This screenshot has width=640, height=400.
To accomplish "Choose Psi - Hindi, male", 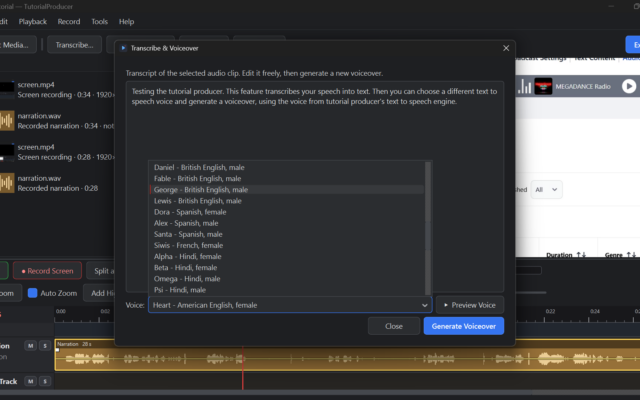I will 287,290.
